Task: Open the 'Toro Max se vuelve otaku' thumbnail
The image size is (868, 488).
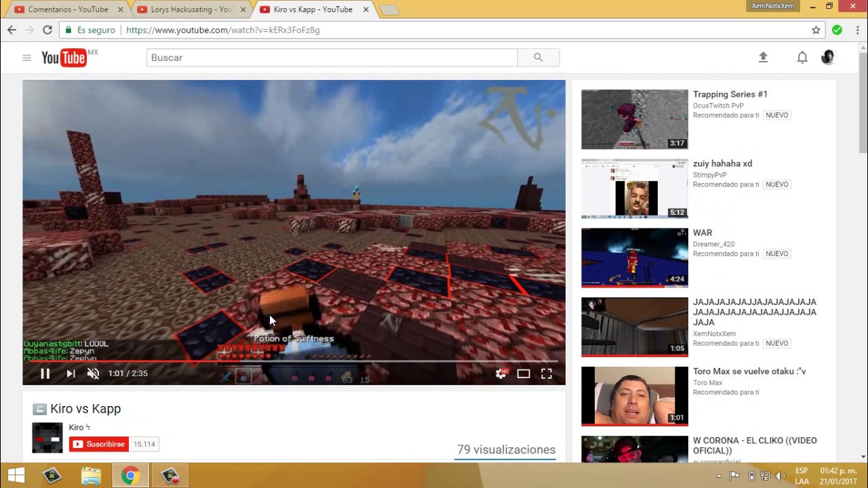Action: 635,396
